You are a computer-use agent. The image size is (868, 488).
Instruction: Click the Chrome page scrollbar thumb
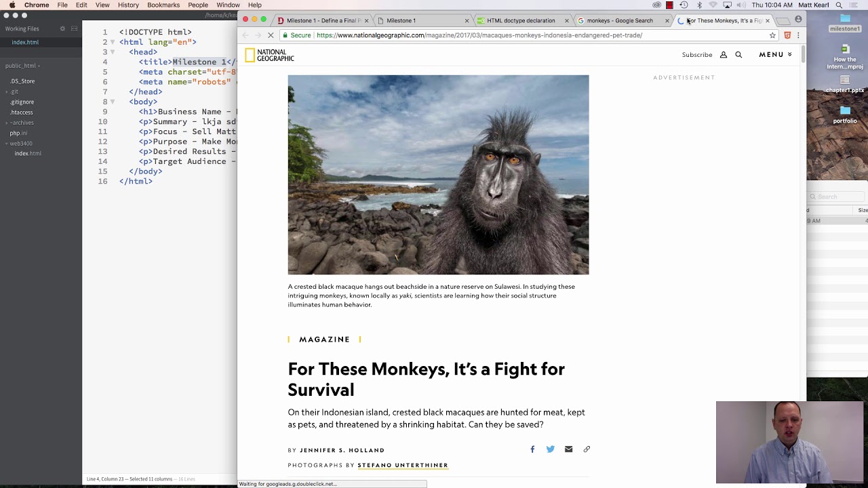(803, 54)
